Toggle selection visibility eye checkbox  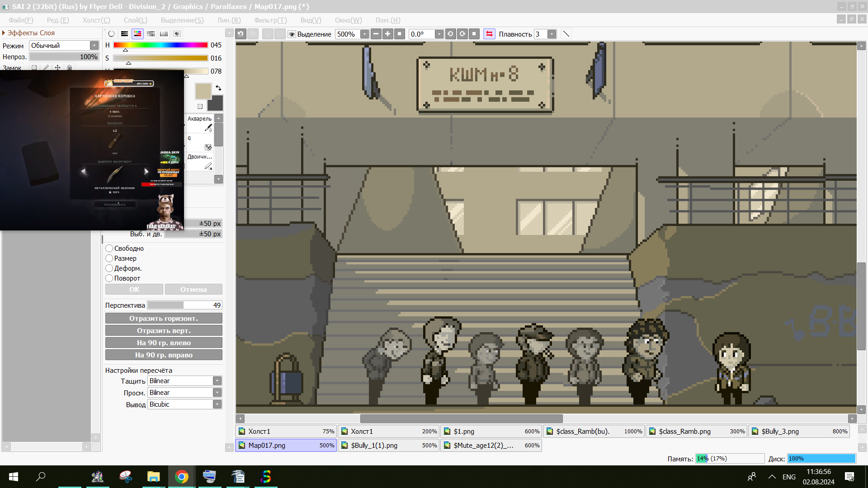292,34
